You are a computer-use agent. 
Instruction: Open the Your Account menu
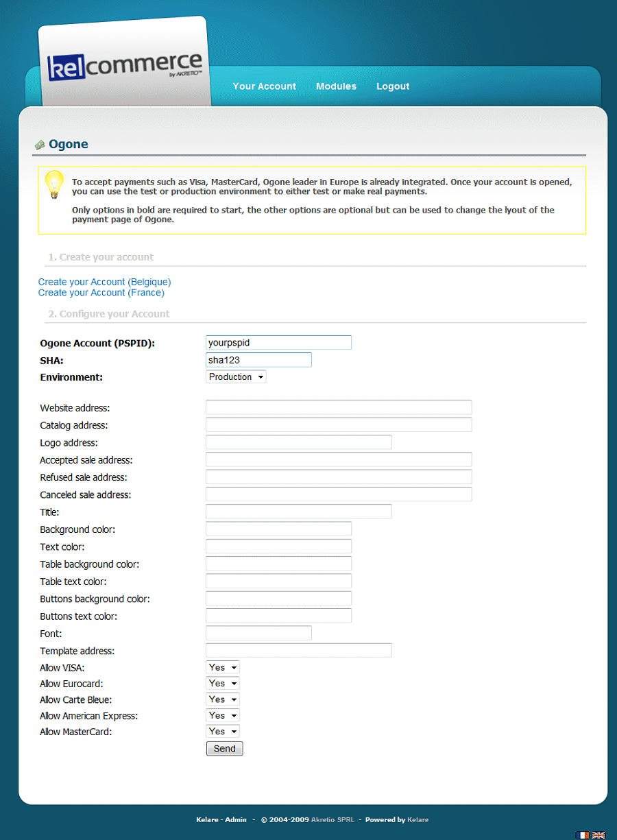(264, 86)
